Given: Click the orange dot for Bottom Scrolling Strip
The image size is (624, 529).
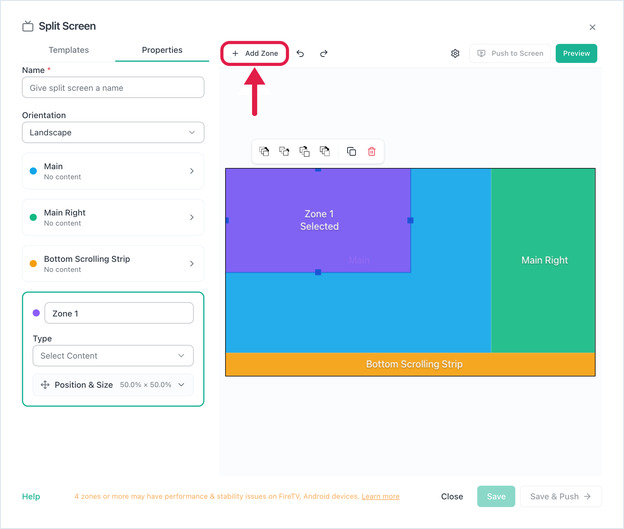Looking at the screenshot, I should point(33,264).
